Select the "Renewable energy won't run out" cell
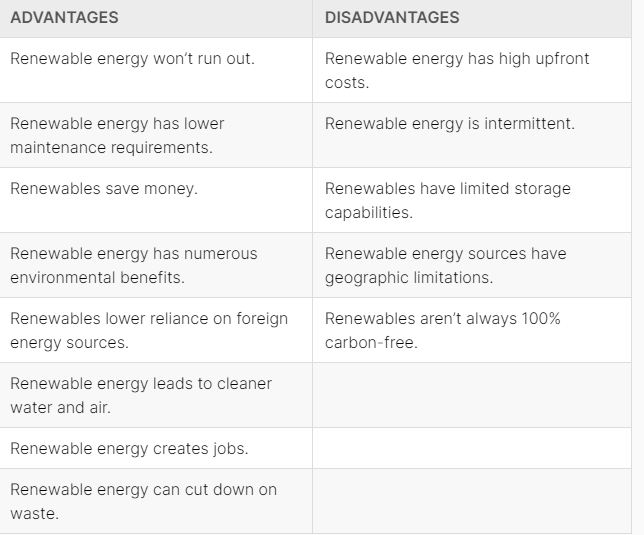The width and height of the screenshot is (644, 535). pyautogui.click(x=132, y=58)
